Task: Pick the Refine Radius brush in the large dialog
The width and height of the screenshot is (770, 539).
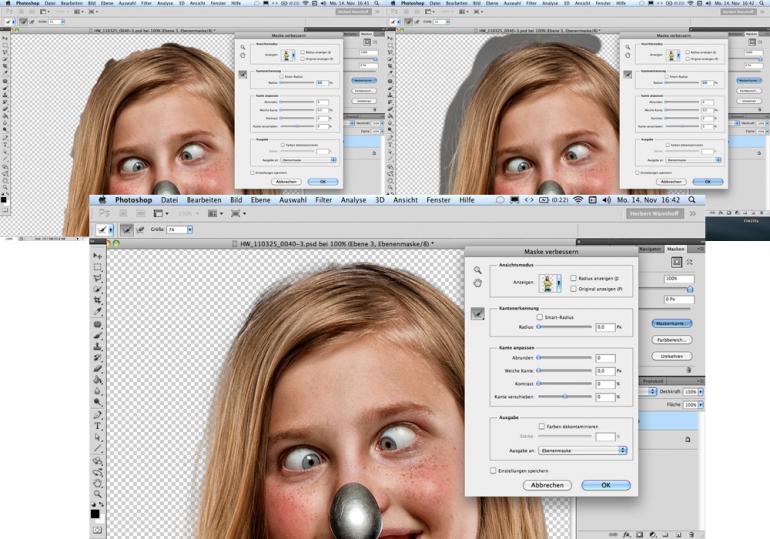Action: (x=478, y=313)
